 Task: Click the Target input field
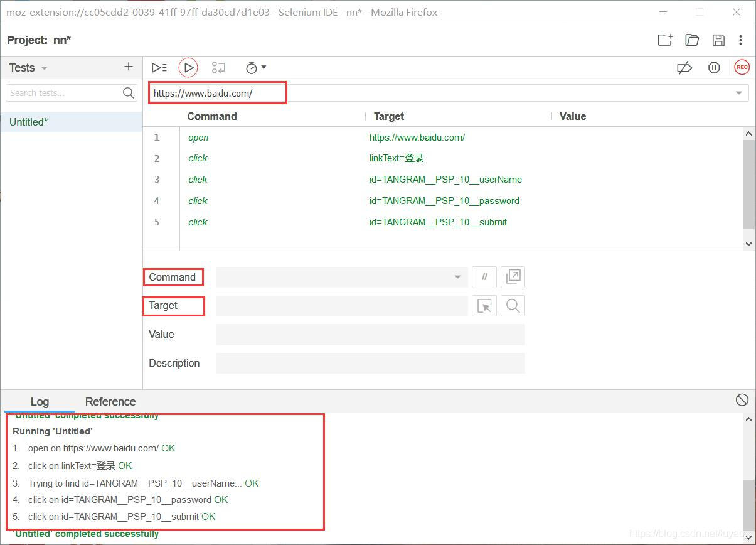click(x=342, y=306)
